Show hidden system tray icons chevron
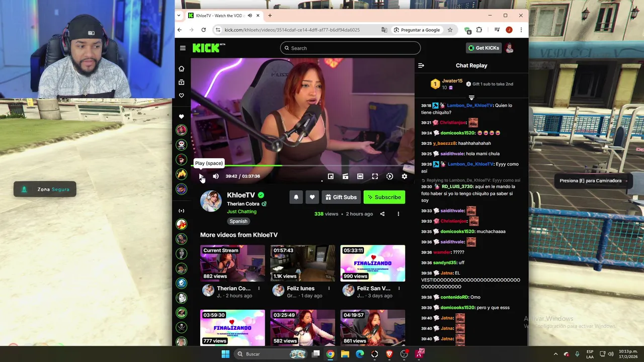 (x=555, y=354)
